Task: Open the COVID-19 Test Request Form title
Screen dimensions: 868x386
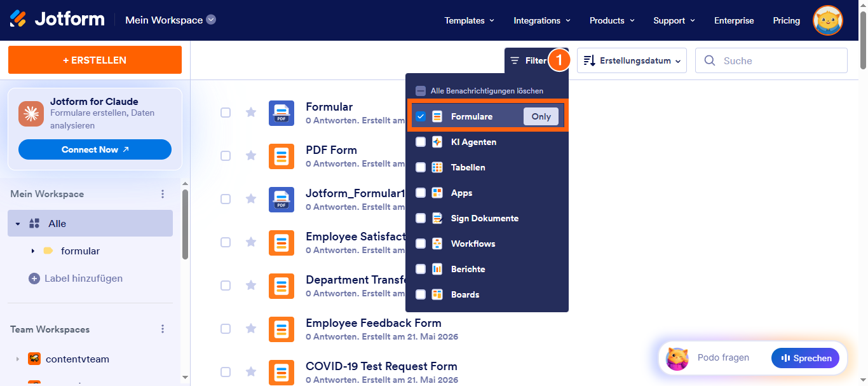Action: point(381,366)
